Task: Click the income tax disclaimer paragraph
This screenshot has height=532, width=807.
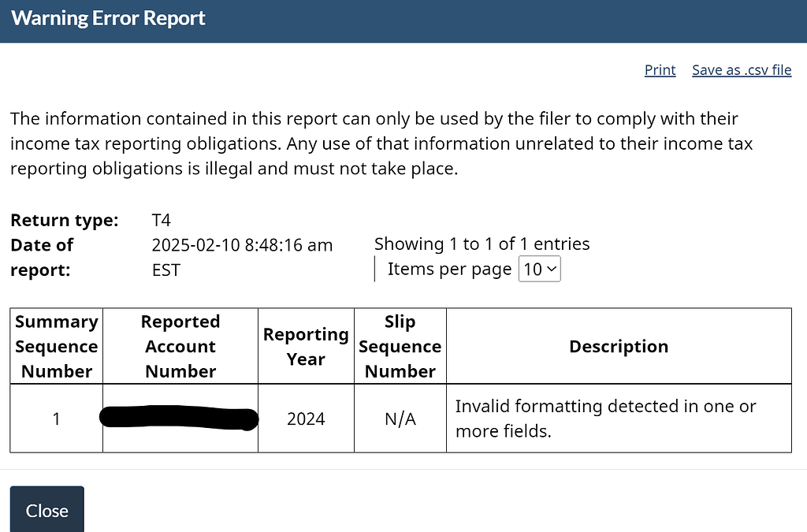Action: coord(381,143)
